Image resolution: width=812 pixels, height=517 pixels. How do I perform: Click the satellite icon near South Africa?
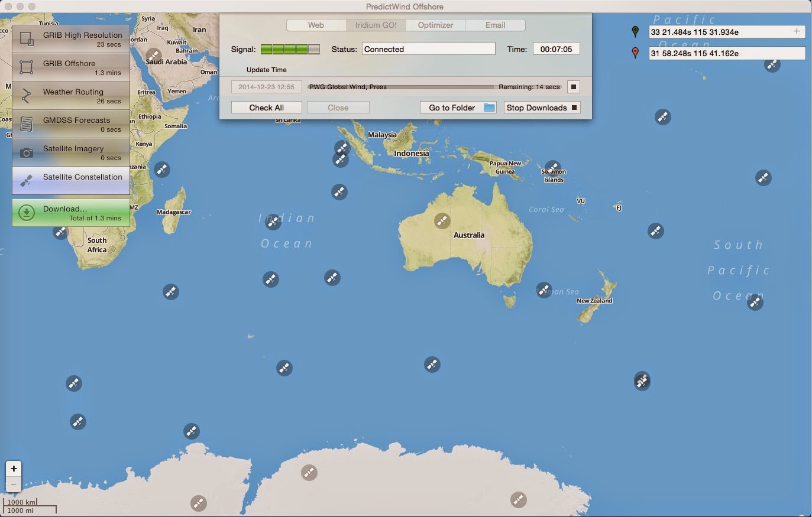(61, 232)
